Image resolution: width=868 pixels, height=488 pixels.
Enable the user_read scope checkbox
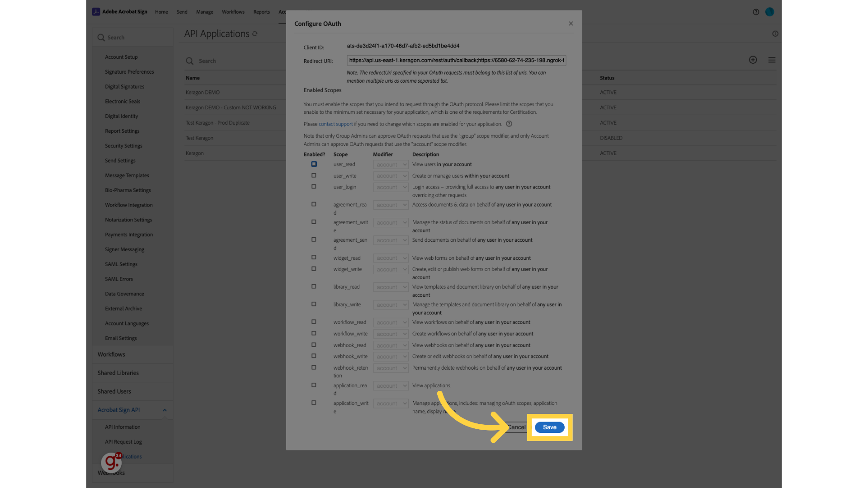(x=314, y=164)
